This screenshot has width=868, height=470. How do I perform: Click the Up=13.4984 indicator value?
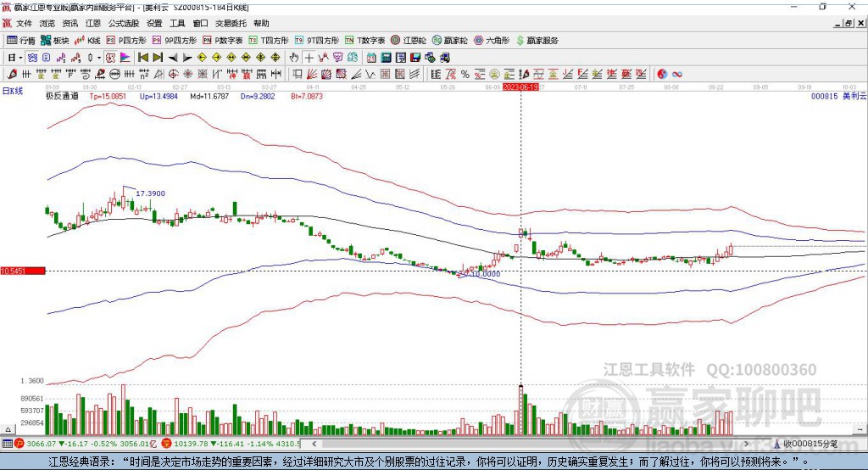click(159, 97)
